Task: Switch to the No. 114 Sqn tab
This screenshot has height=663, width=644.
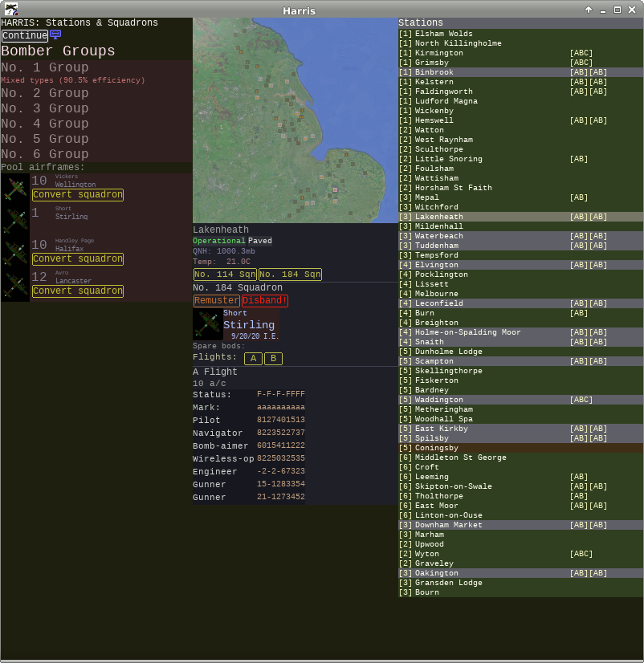Action: point(225,275)
